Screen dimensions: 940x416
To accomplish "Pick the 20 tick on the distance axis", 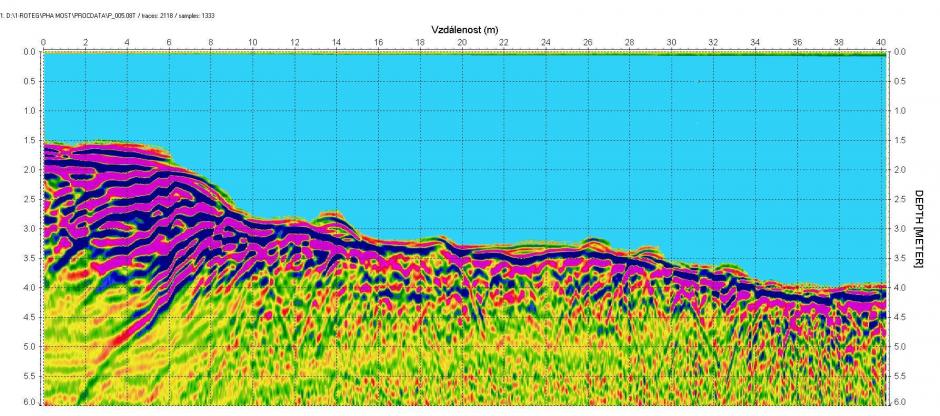I will tap(462, 42).
